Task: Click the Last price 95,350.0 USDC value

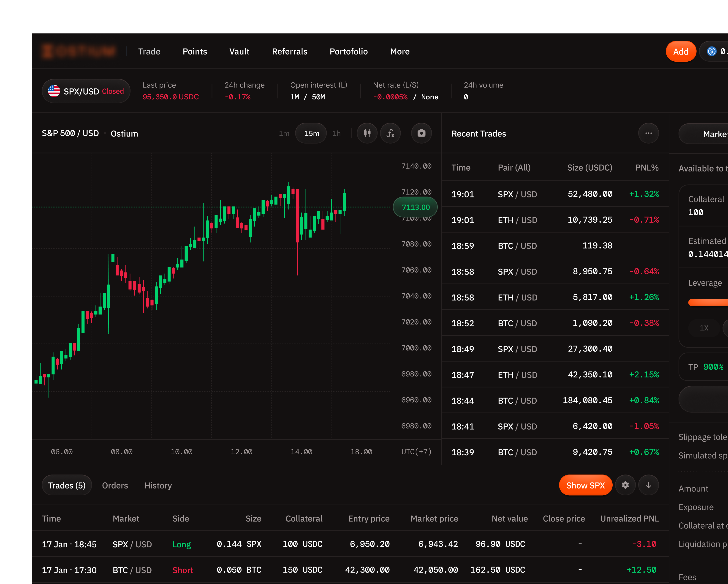Action: (x=171, y=97)
